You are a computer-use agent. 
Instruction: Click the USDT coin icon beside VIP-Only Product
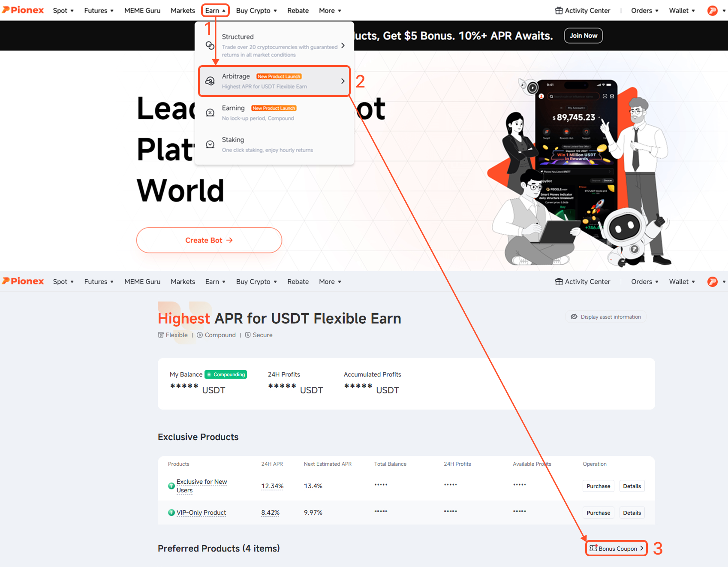171,513
